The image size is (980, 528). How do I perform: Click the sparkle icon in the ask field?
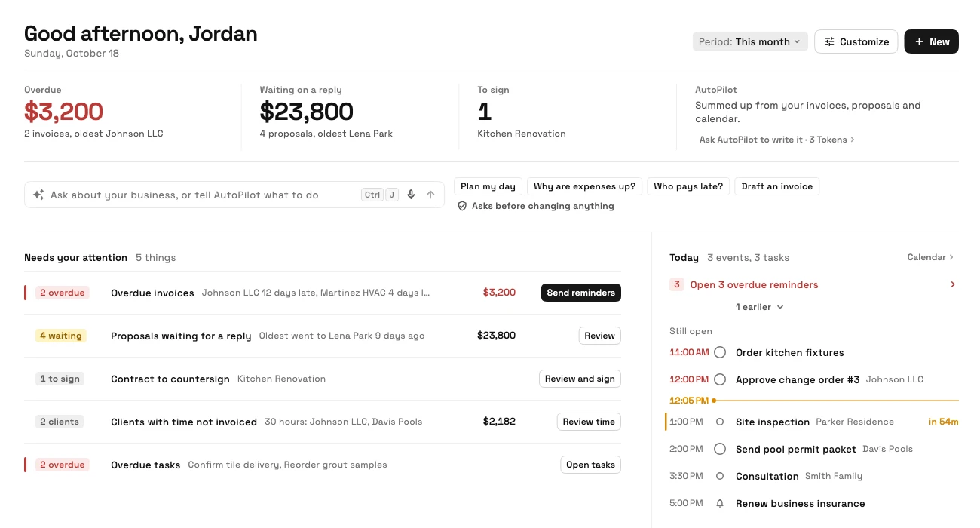click(38, 195)
